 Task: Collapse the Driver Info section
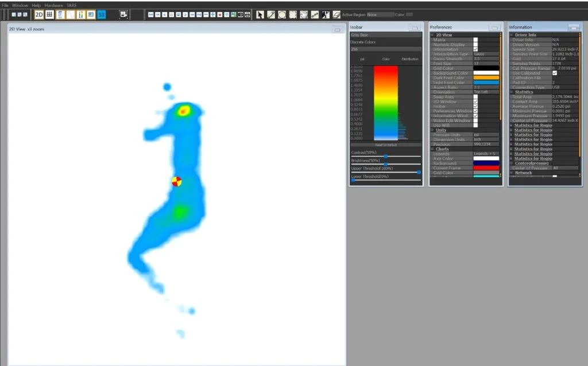tap(512, 34)
